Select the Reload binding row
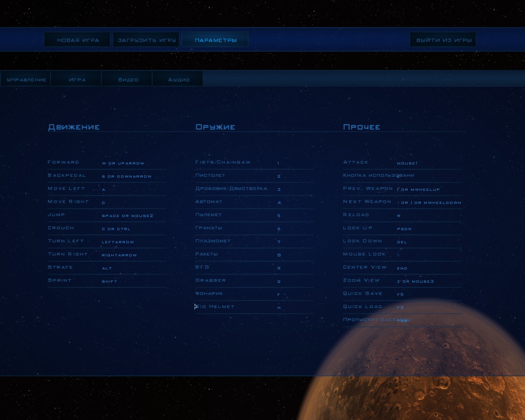Image resolution: width=525 pixels, height=420 pixels. 402,215
